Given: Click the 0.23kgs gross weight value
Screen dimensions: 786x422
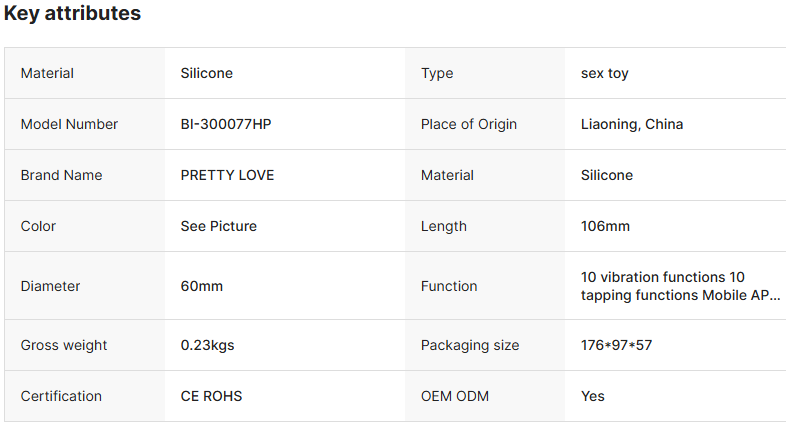Looking at the screenshot, I should click(x=207, y=345).
